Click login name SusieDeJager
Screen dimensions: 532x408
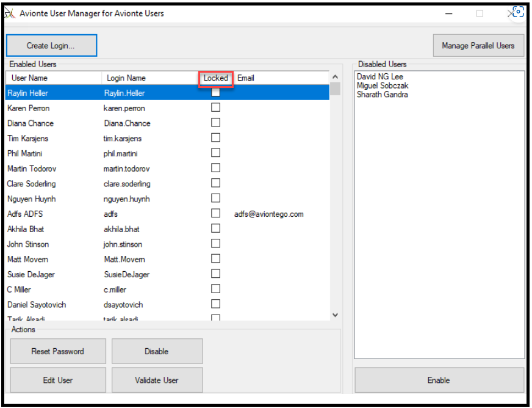[x=126, y=274]
